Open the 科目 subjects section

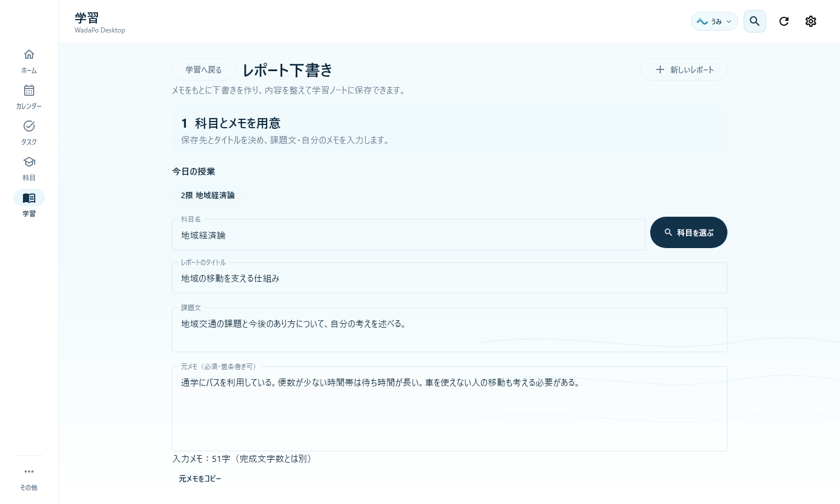click(x=29, y=169)
